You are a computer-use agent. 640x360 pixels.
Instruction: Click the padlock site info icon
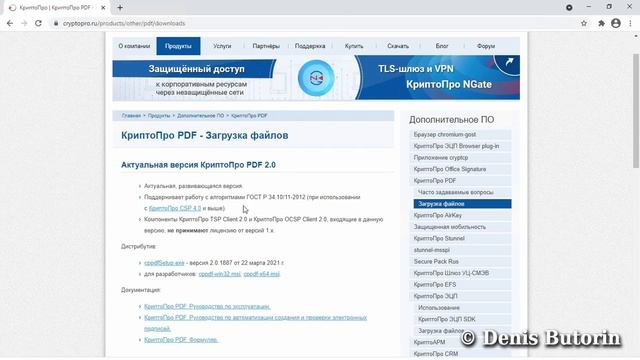click(56, 23)
